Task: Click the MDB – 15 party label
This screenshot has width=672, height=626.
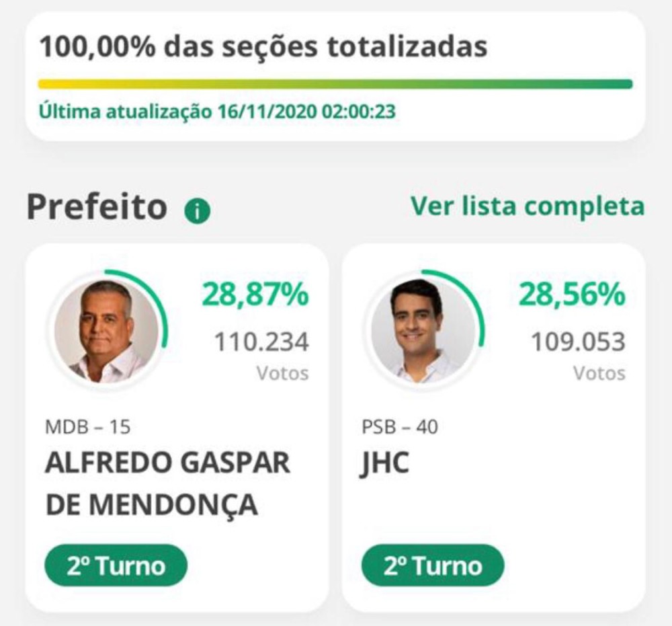Action: tap(88, 427)
